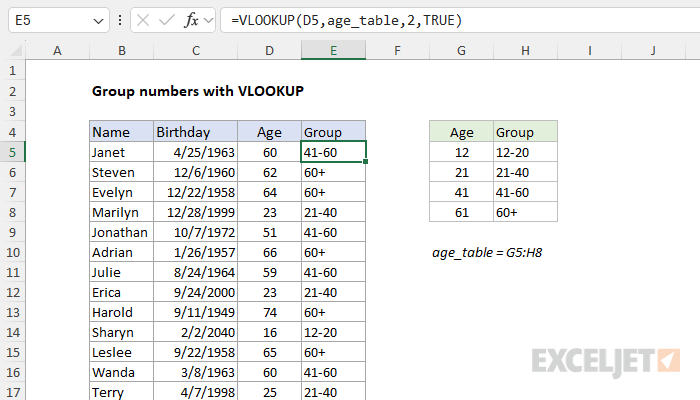Image resolution: width=700 pixels, height=400 pixels.
Task: Select birthday cell '12/6/1960'
Action: coord(196,172)
